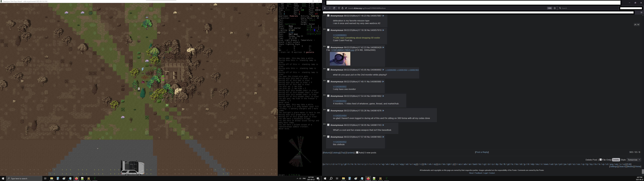This screenshot has height=181, width=644.
Task: Show more bookmarks toolbar overflow chevron
Action: [x=641, y=12]
